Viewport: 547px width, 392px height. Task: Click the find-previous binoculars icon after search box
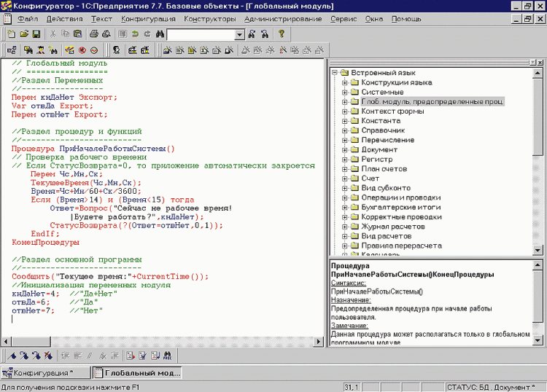[x=265, y=34]
